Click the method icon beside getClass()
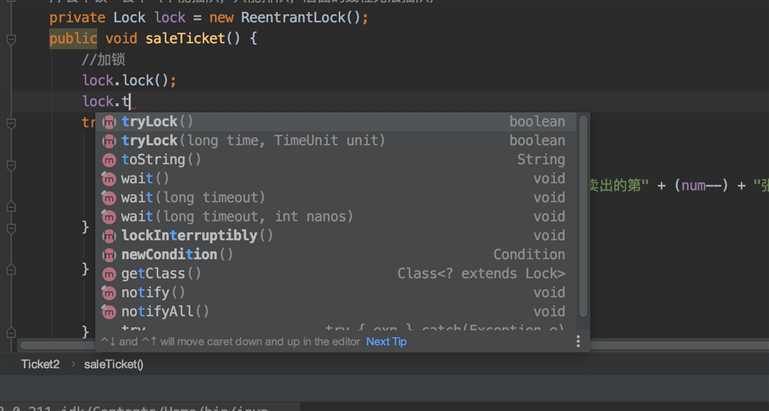 pos(110,274)
